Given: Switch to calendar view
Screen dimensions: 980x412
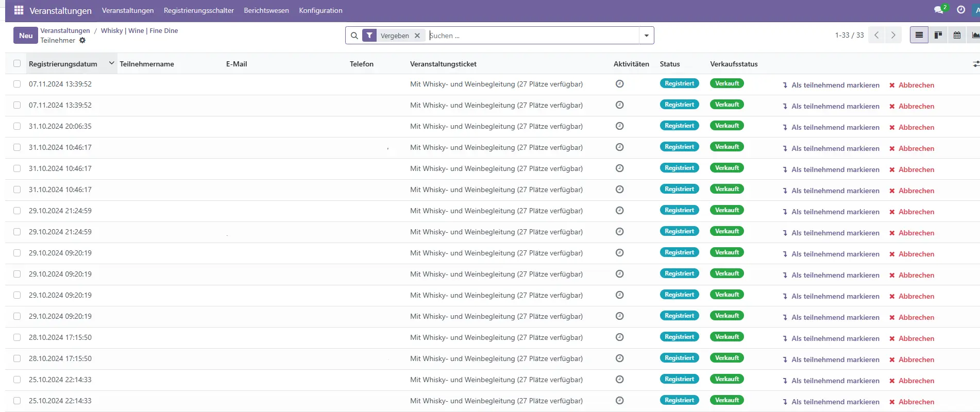Looking at the screenshot, I should [x=957, y=35].
